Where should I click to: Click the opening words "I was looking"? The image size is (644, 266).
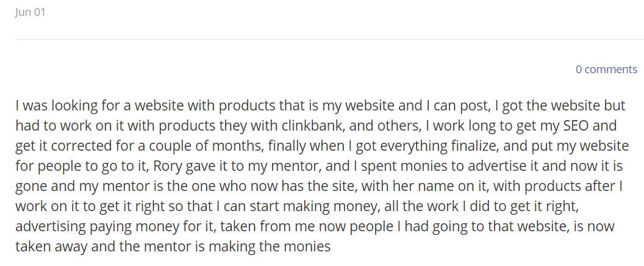pos(57,106)
